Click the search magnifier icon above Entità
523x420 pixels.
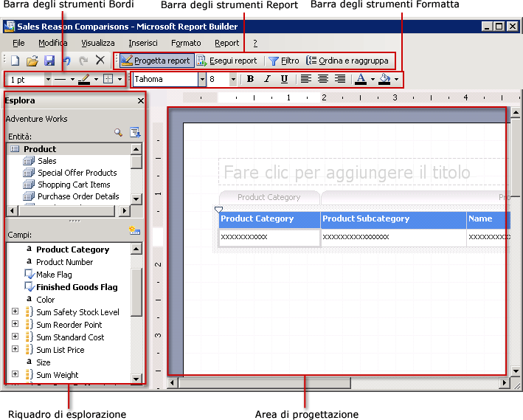118,133
